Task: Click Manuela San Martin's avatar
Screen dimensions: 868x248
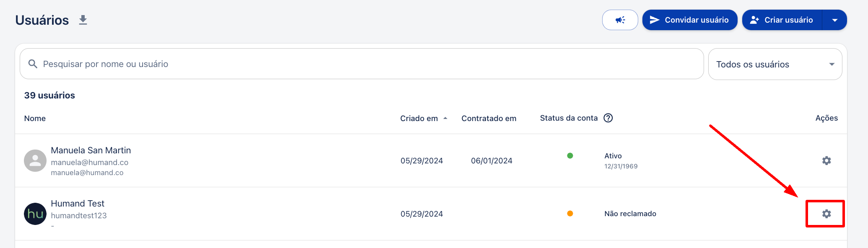Action: 35,161
